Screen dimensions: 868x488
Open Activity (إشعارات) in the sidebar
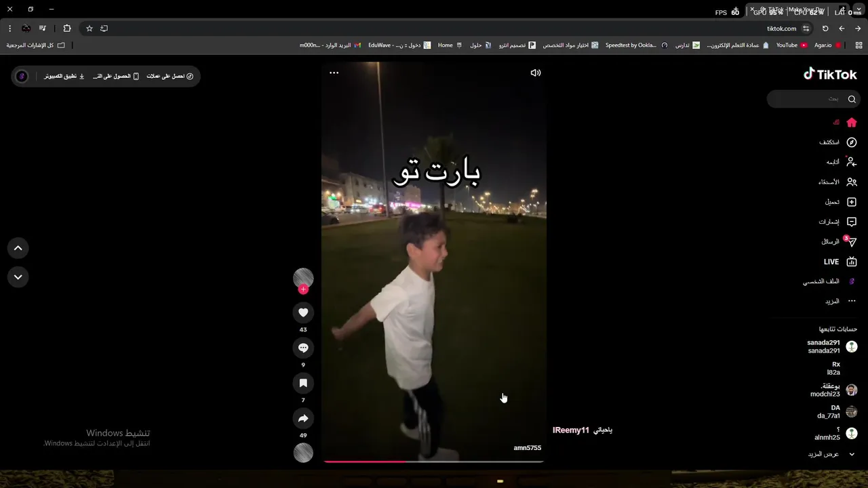838,222
